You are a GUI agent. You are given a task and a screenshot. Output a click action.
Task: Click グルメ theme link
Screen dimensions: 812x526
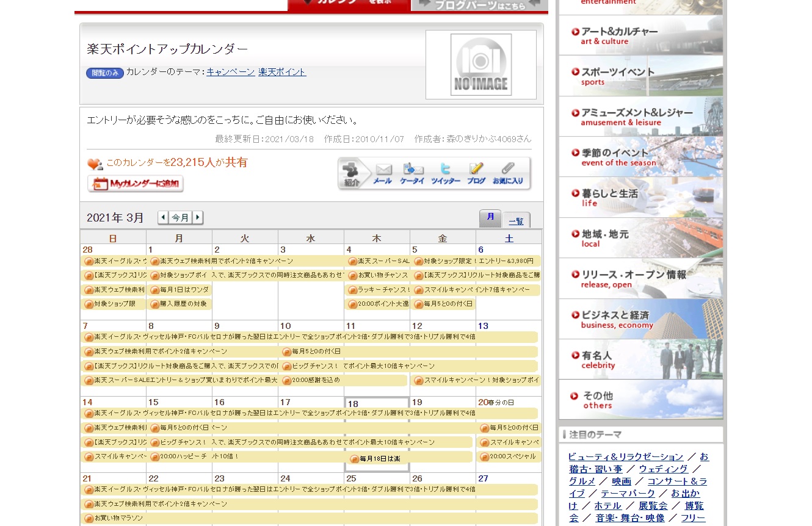[582, 481]
